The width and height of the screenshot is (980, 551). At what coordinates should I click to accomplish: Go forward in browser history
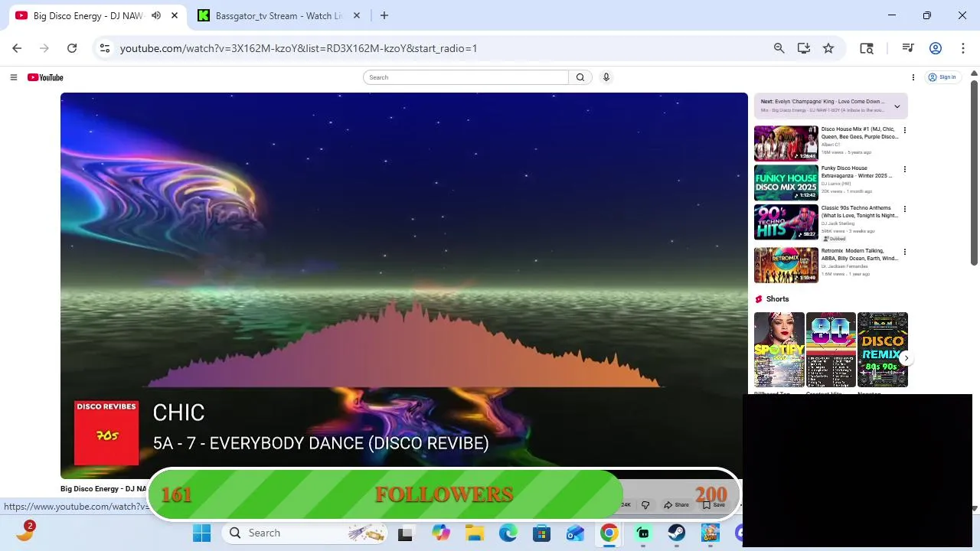point(44,48)
